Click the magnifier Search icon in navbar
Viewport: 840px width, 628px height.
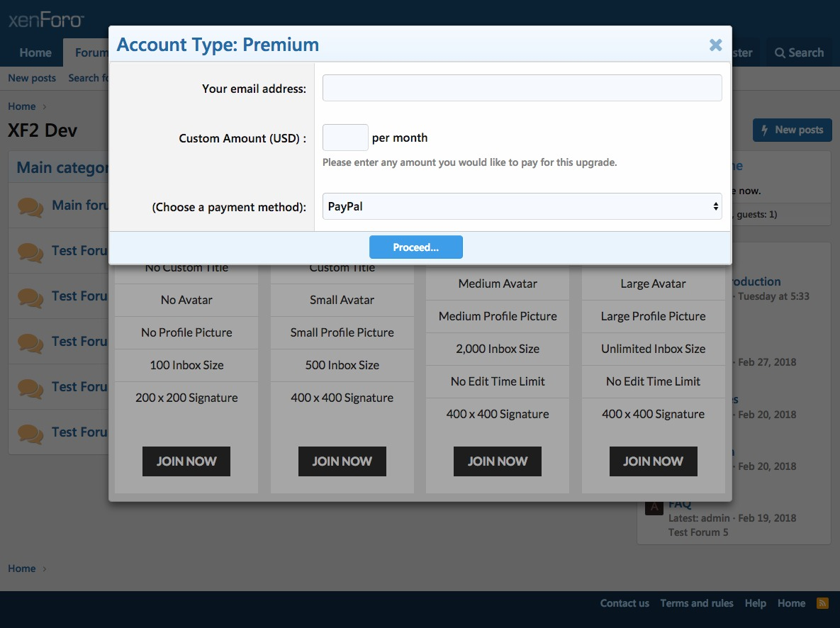780,53
